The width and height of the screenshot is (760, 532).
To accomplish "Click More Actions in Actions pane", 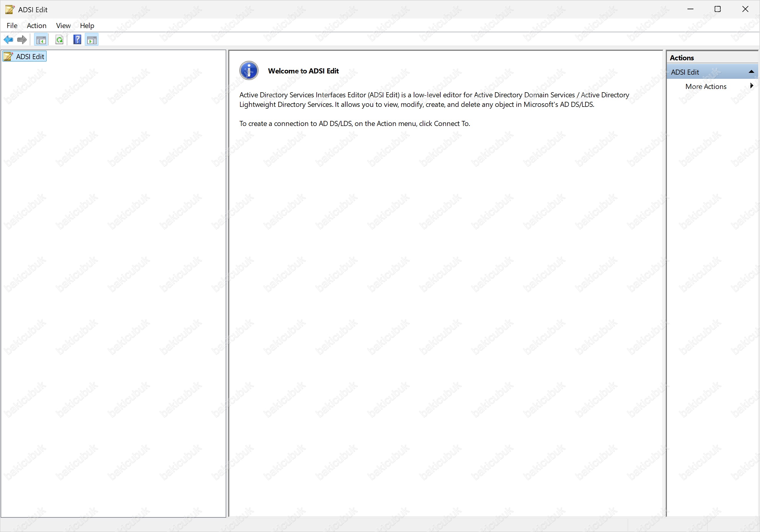I will 706,86.
